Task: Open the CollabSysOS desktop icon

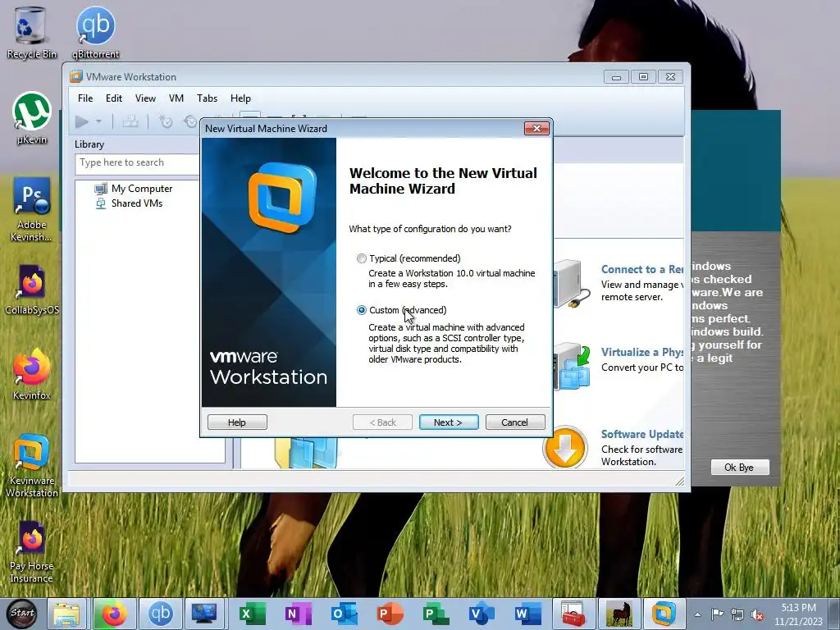Action: [x=31, y=290]
